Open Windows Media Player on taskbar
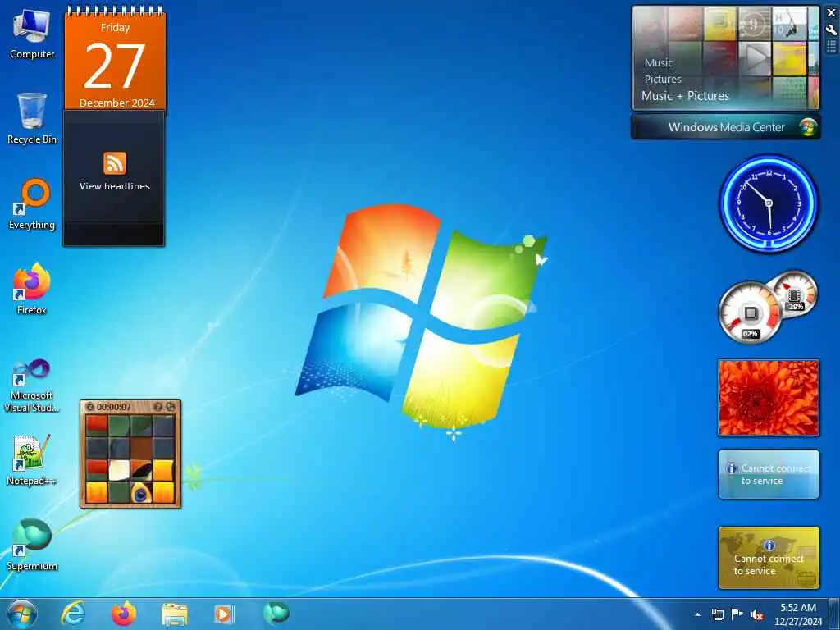This screenshot has height=630, width=840. click(224, 614)
